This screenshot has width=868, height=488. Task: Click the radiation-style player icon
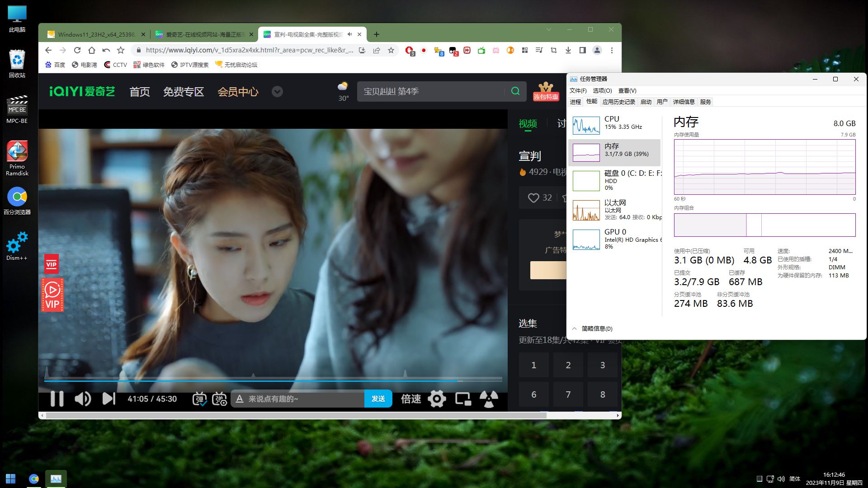[x=489, y=399]
